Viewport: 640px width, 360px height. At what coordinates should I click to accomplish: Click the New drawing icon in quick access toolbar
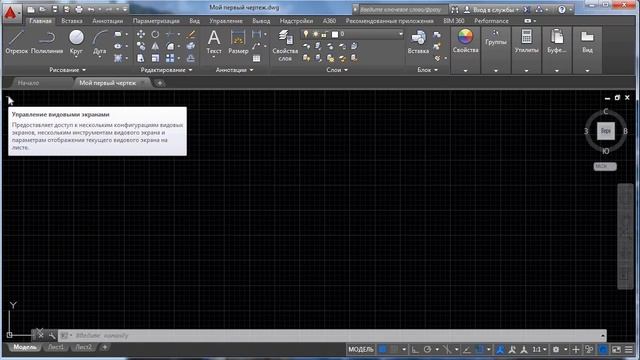tap(31, 9)
